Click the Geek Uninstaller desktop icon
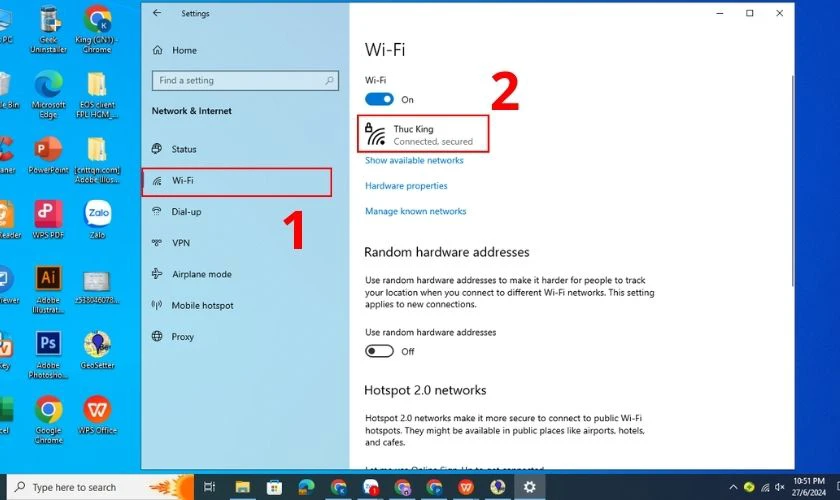Screen dimensions: 840x500 48,29
